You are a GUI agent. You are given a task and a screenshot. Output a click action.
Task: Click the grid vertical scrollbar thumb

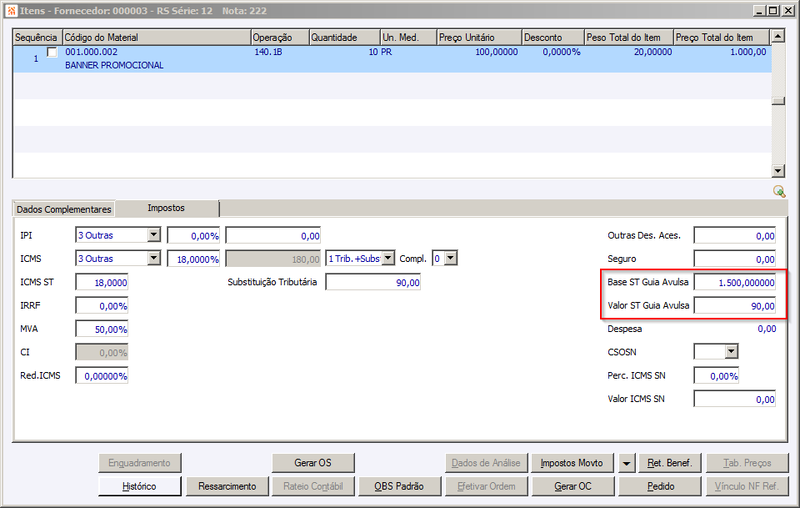[778, 101]
